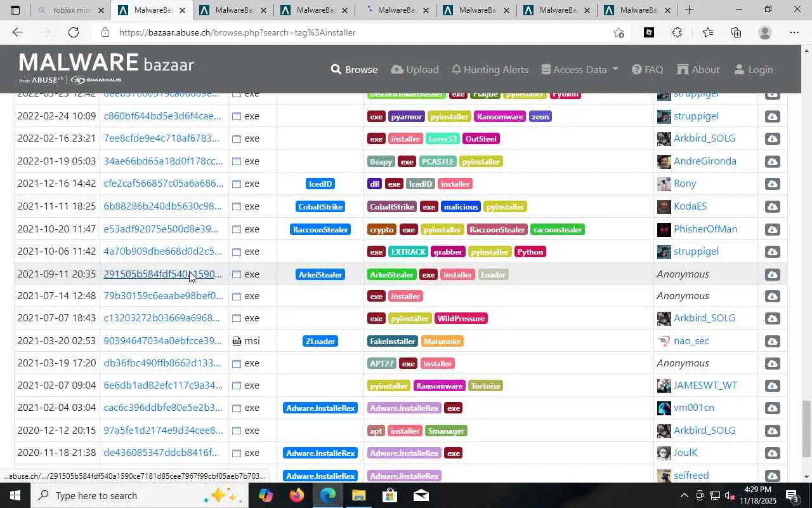Open the Collections toolbar icon
Viewport: 812px width, 508px height.
[736, 32]
